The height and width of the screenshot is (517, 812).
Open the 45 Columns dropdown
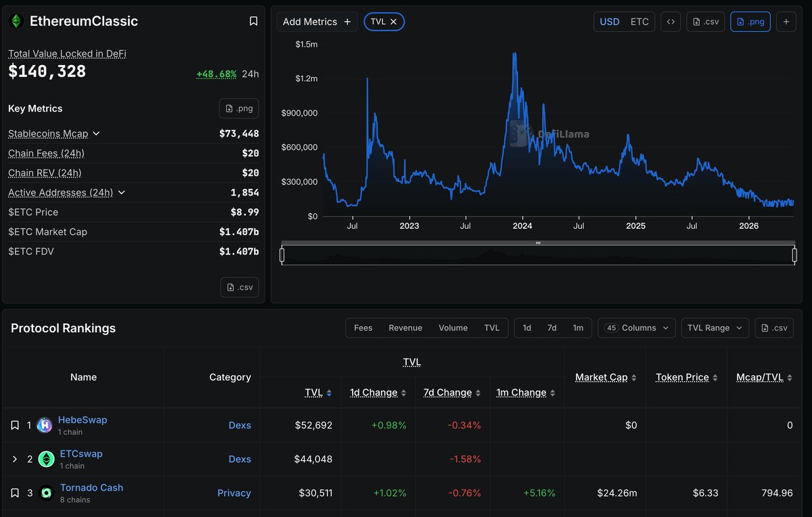(x=636, y=328)
